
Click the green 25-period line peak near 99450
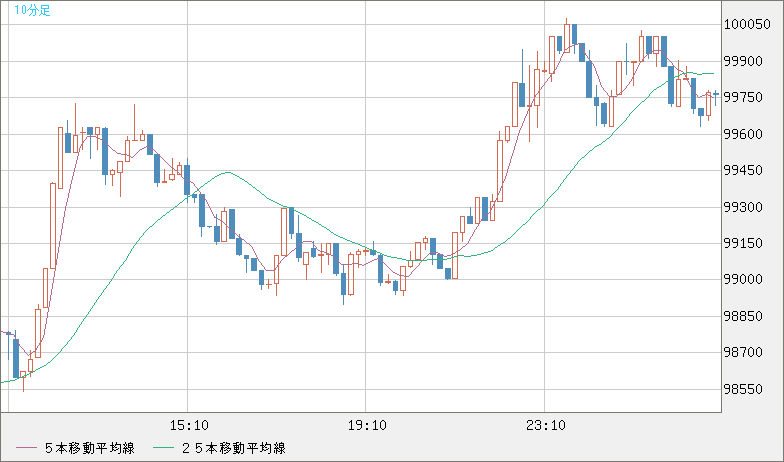coord(228,172)
